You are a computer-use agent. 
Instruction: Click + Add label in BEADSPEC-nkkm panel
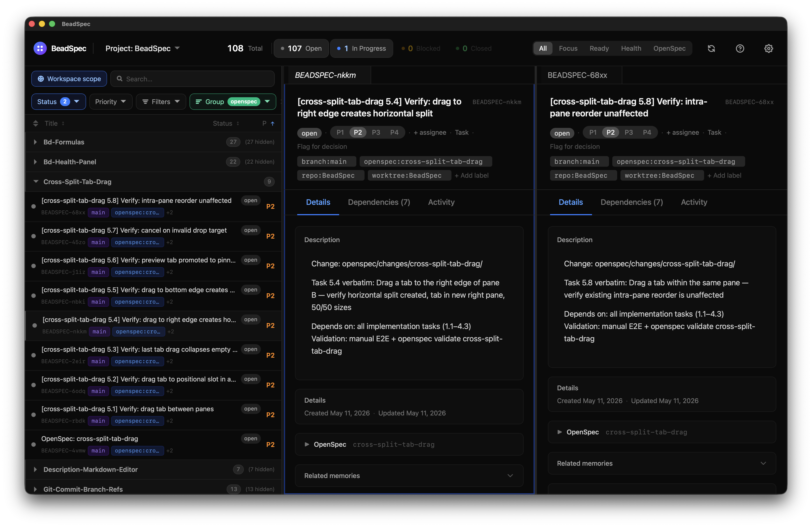(x=472, y=175)
